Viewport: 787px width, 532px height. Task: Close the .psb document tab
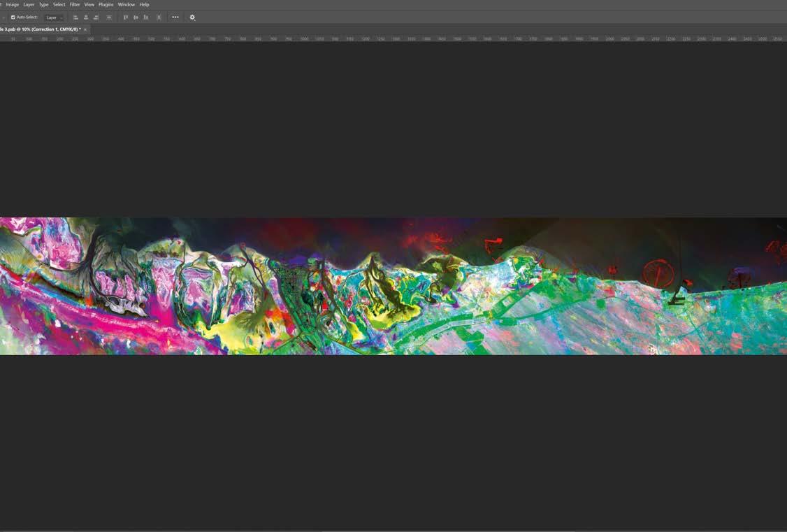point(85,29)
